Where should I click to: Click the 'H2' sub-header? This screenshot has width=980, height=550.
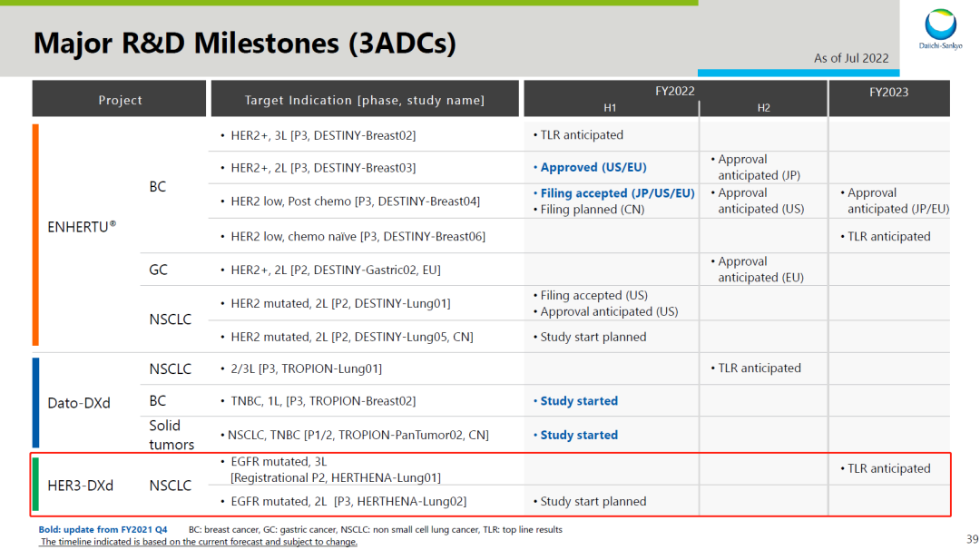(x=764, y=107)
